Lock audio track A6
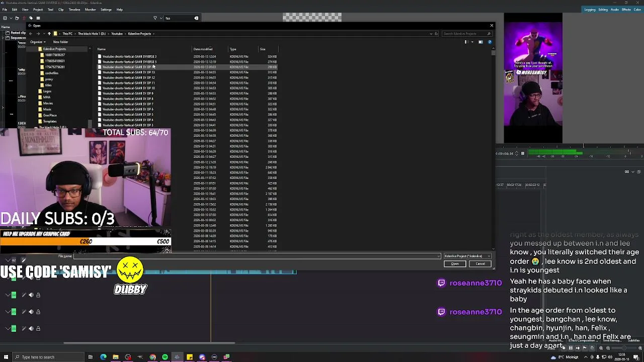The image size is (644, 362). click(x=38, y=328)
